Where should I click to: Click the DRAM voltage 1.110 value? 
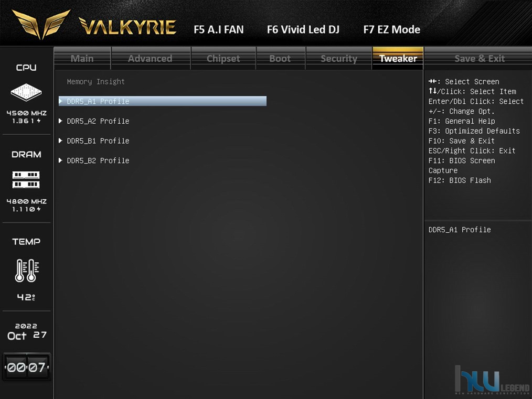[x=26, y=209]
